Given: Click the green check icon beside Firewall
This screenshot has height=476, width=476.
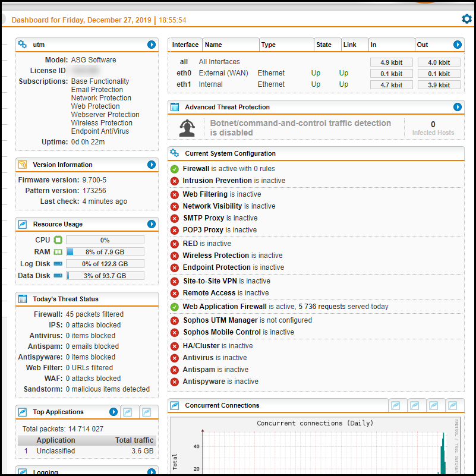Looking at the screenshot, I should click(x=175, y=169).
